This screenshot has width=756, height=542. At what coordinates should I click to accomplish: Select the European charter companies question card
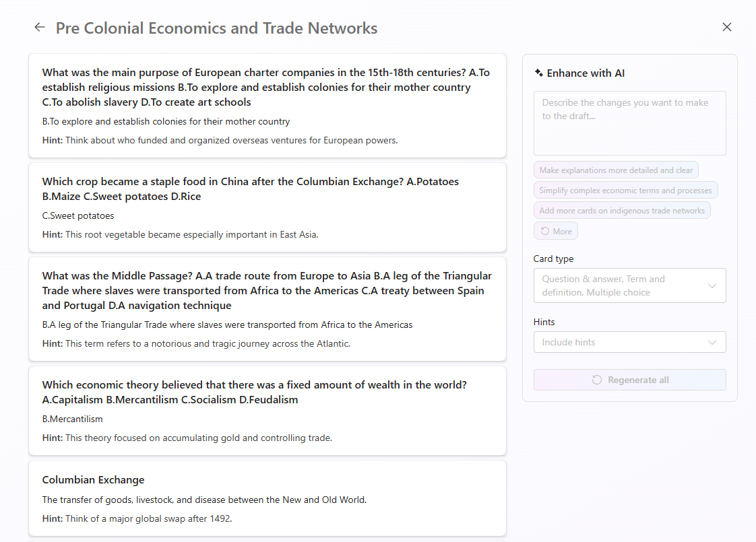[267, 106]
